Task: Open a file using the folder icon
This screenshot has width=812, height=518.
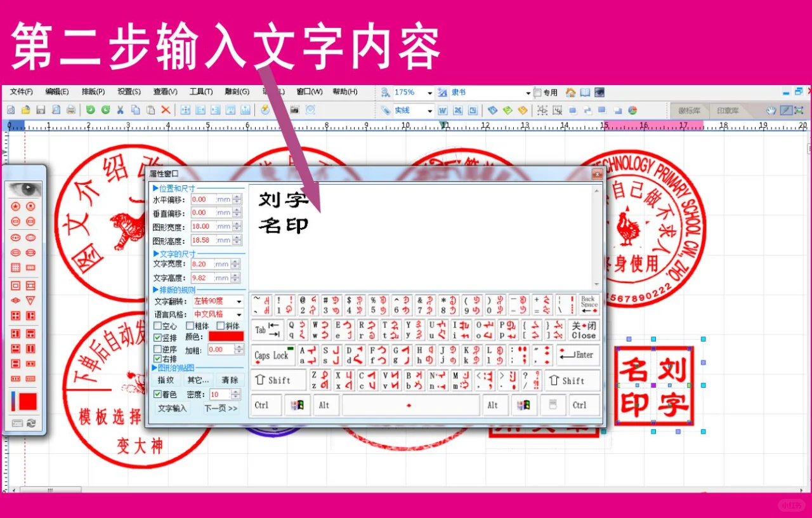Action: click(25, 109)
